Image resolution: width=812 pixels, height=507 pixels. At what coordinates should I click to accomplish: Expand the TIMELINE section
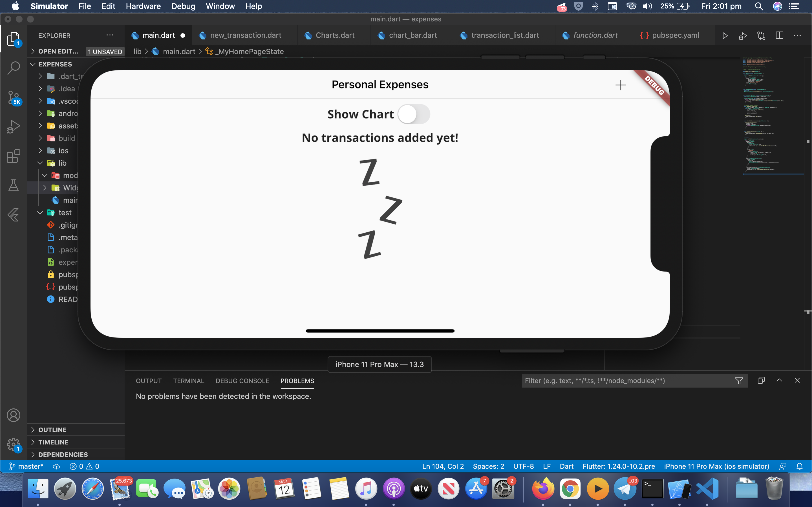click(x=53, y=442)
